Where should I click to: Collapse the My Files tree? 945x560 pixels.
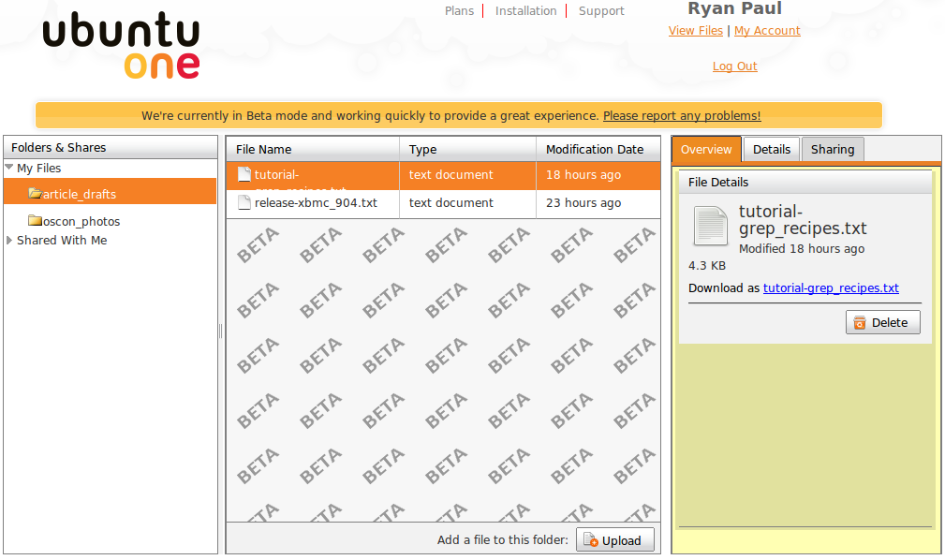tap(9, 167)
